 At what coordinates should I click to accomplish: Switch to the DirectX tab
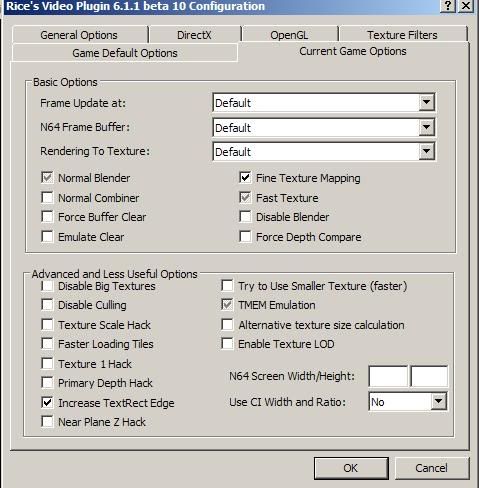click(x=195, y=35)
